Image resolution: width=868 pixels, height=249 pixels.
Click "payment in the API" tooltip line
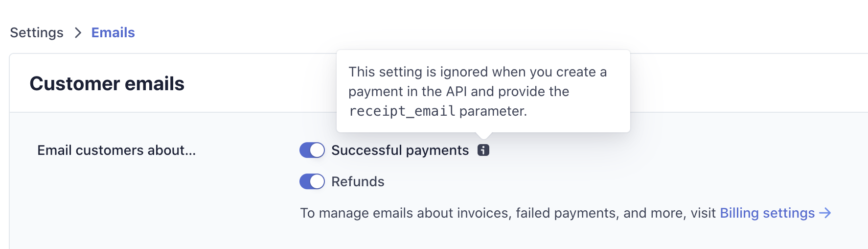pos(459,91)
